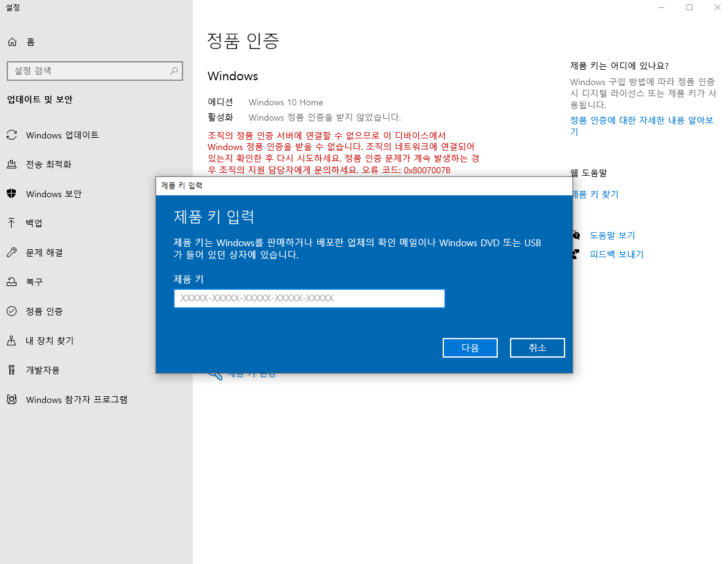Click the 도움말 보기 link
This screenshot has height=564, width=728.
[612, 235]
